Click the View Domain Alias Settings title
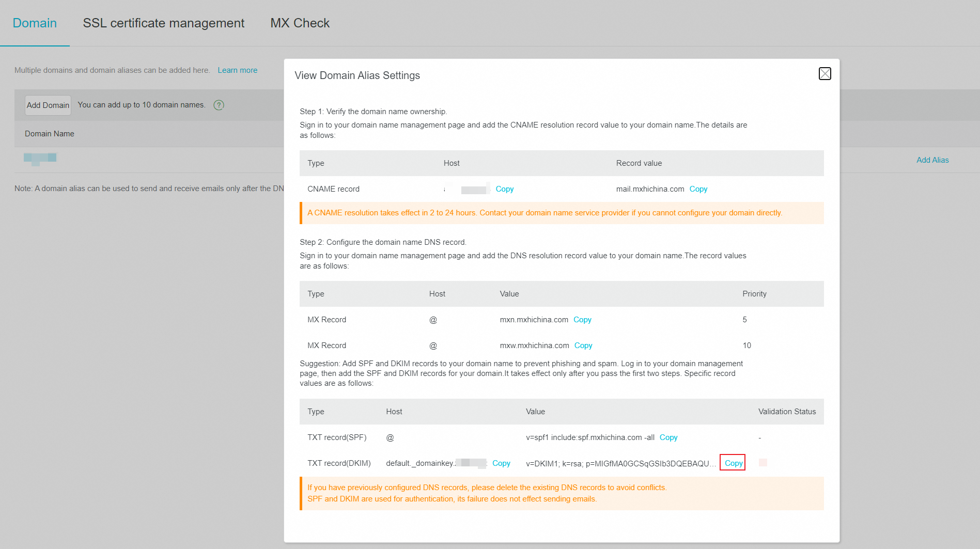Image resolution: width=980 pixels, height=549 pixels. tap(357, 75)
